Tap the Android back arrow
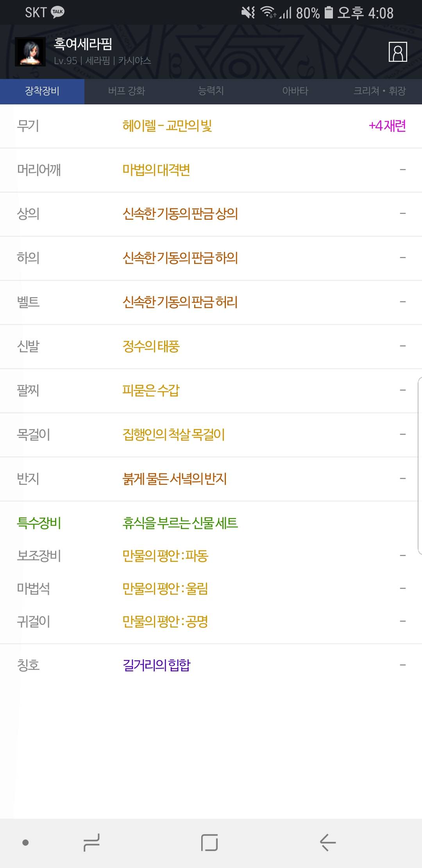 tap(327, 842)
